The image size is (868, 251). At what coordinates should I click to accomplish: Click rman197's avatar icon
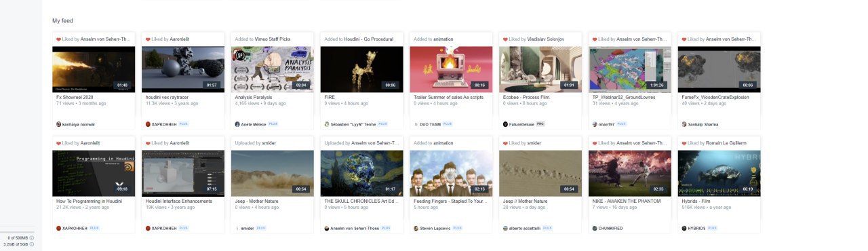click(x=595, y=124)
